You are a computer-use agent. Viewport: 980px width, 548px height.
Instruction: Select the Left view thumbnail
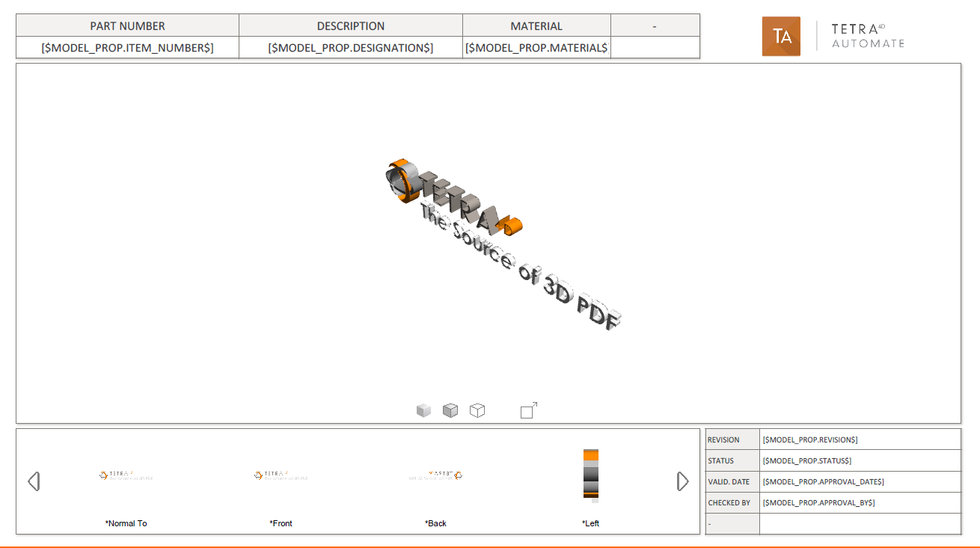pyautogui.click(x=591, y=475)
